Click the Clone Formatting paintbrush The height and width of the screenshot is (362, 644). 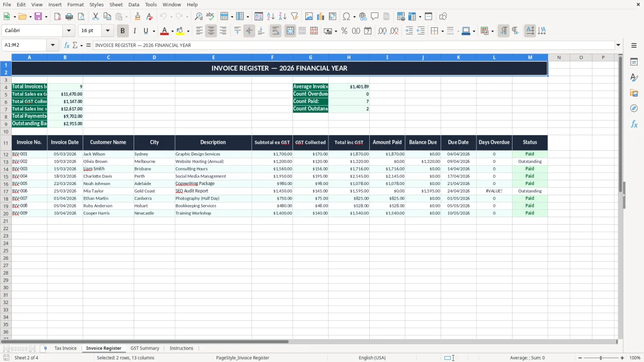click(x=137, y=17)
